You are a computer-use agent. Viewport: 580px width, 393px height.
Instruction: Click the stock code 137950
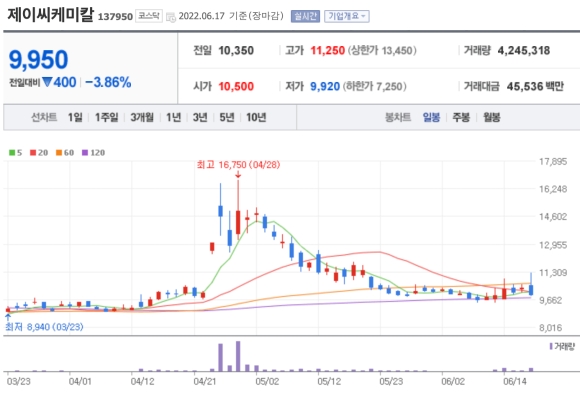coord(115,17)
